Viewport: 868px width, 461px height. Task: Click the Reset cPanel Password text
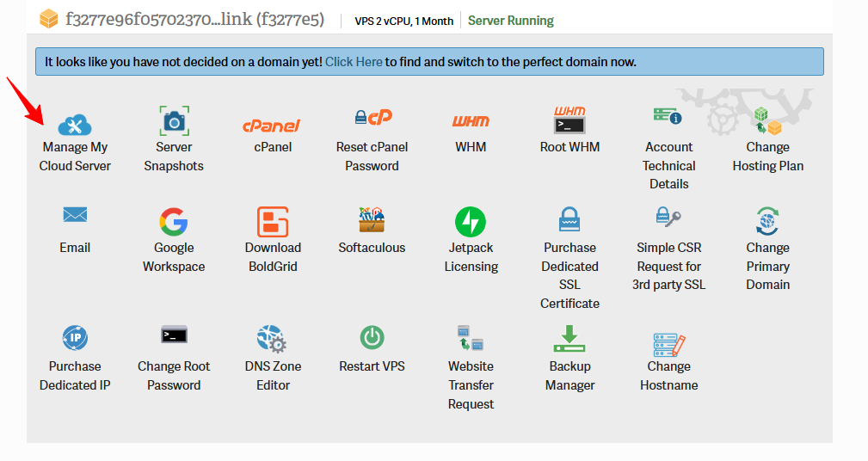(x=372, y=157)
